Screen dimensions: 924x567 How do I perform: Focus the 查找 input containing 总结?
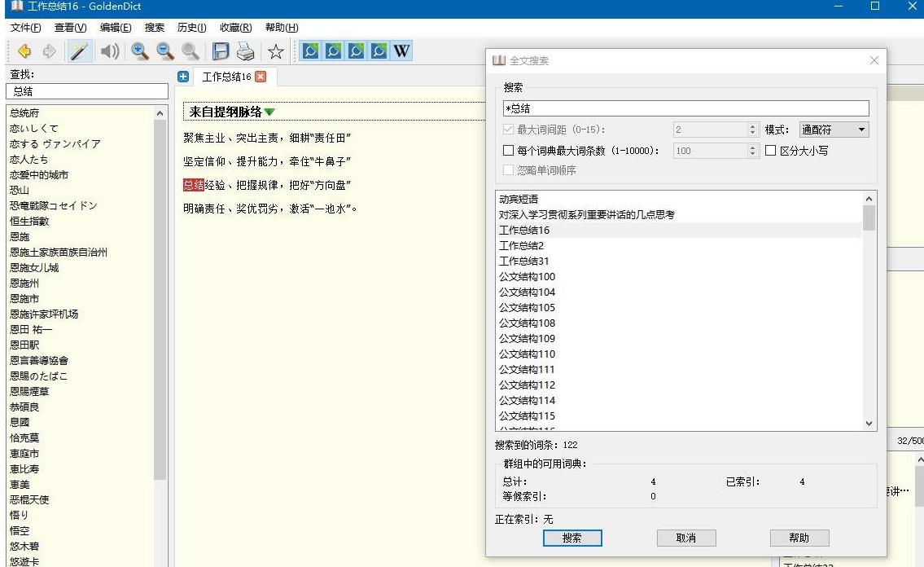point(87,91)
